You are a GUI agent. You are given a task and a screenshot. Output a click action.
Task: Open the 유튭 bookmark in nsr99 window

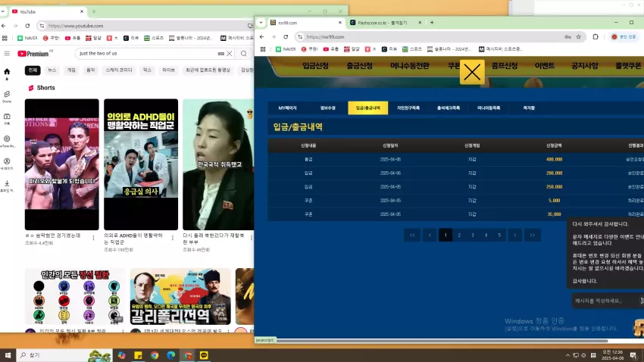point(330,48)
